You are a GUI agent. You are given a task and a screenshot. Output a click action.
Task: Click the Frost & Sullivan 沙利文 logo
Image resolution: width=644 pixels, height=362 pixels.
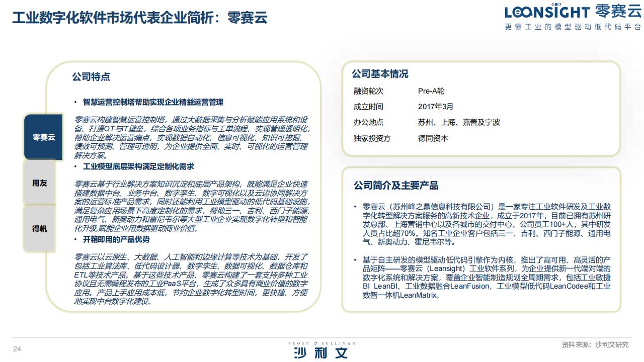coord(321,350)
